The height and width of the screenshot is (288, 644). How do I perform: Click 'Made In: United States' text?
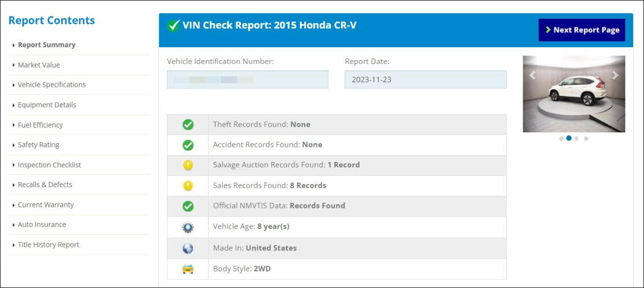(255, 248)
